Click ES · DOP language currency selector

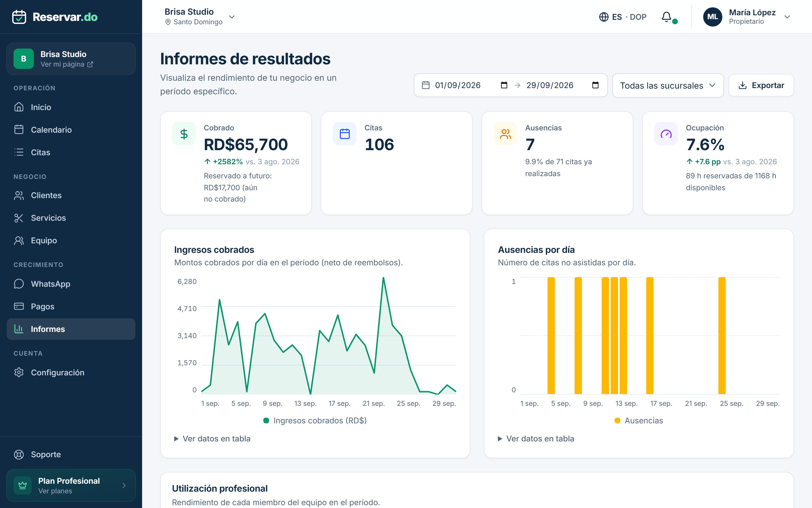pos(623,17)
